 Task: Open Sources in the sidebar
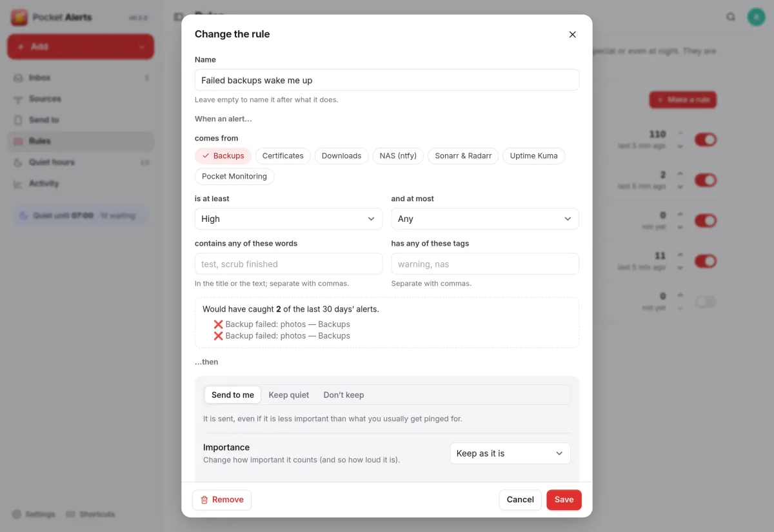point(81,99)
